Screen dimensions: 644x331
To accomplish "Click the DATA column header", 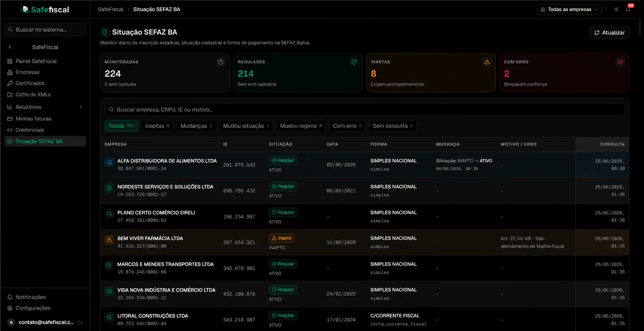I will tap(332, 144).
